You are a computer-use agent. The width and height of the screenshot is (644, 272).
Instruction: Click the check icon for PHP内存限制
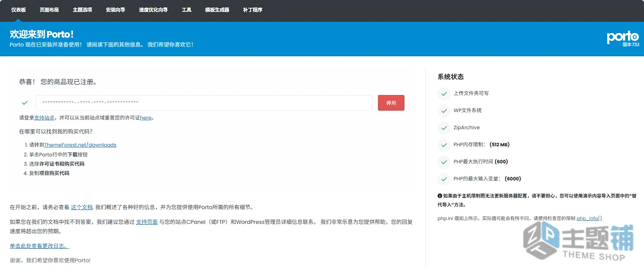point(444,145)
